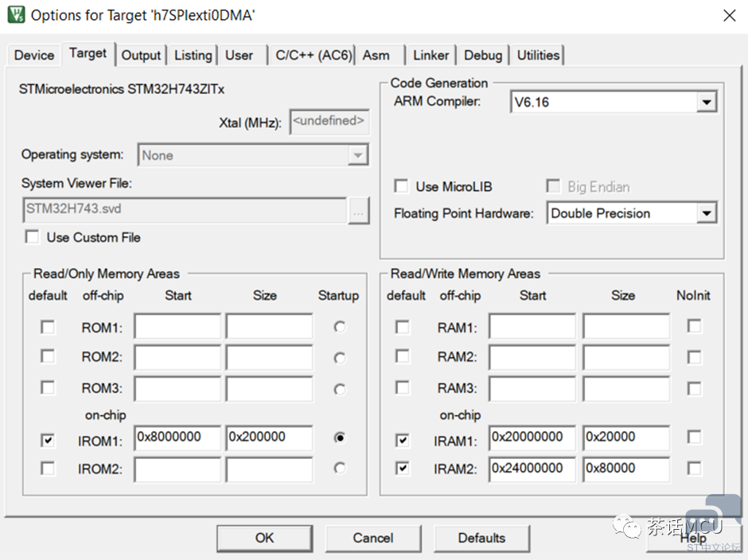Open the Linker tab

(430, 56)
